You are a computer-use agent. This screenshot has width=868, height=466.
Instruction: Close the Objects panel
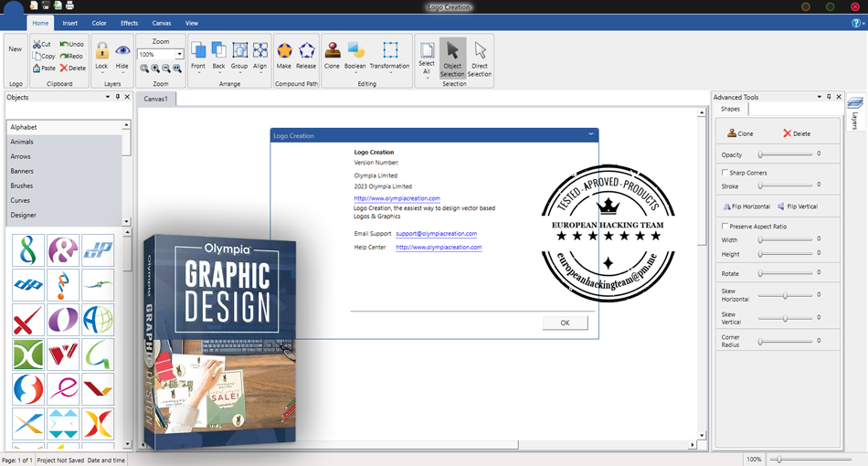(127, 97)
